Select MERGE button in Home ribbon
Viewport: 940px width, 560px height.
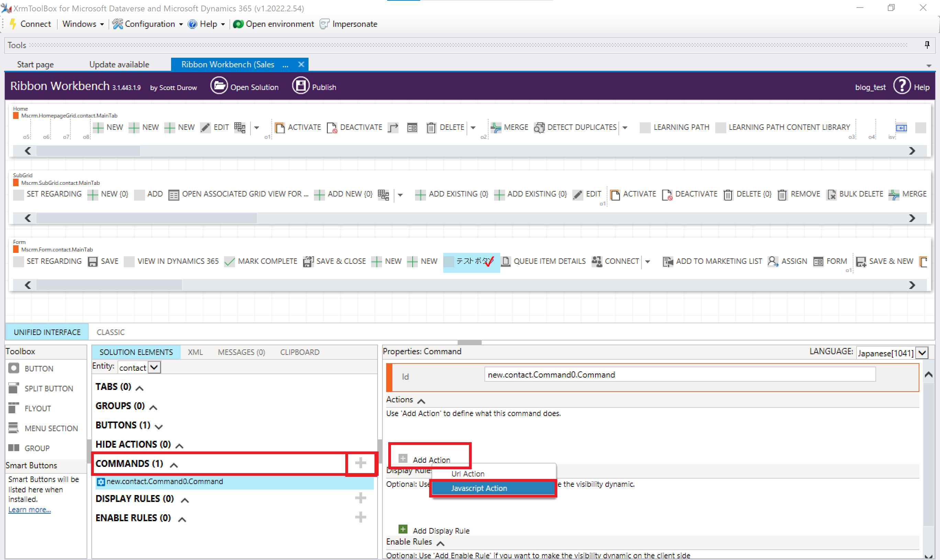click(509, 127)
